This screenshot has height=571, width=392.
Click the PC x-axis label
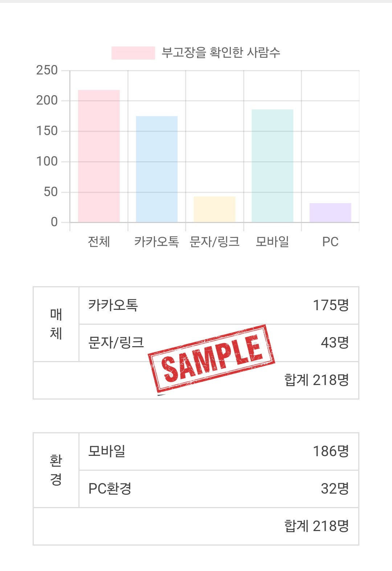[x=330, y=242]
